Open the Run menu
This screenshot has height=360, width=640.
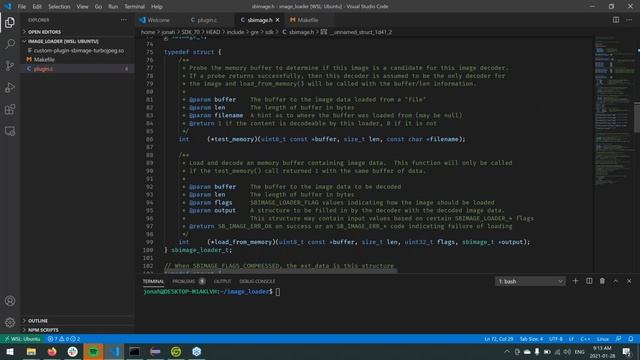click(113, 7)
